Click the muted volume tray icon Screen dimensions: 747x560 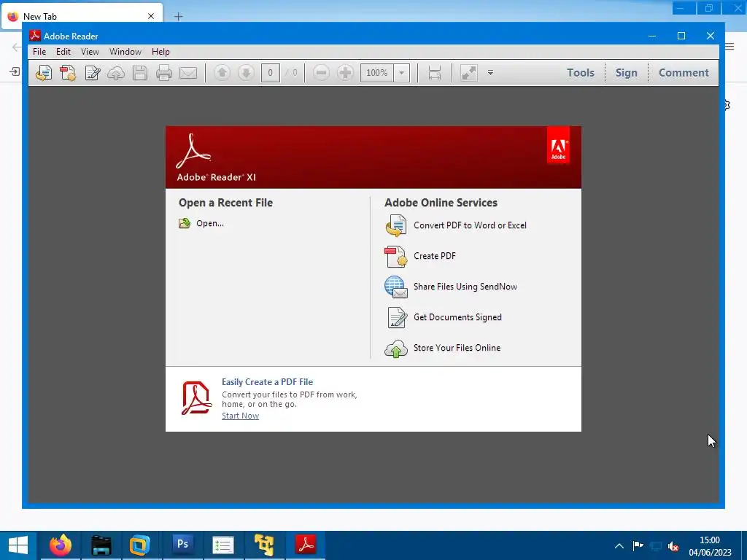673,545
